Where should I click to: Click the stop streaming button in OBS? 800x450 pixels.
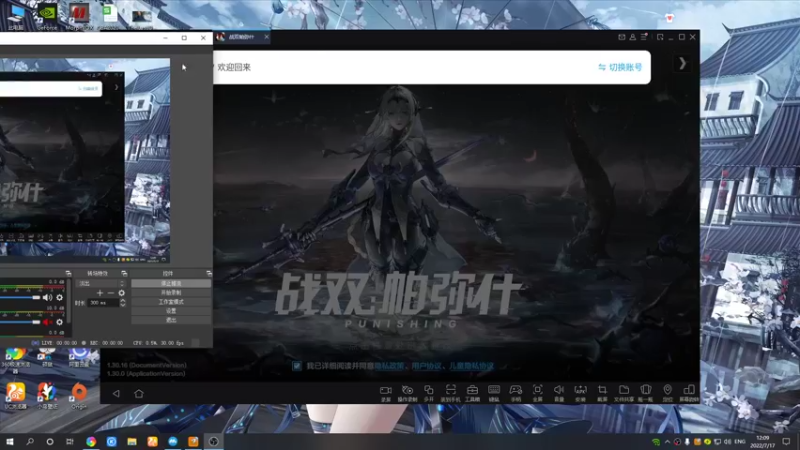pos(171,283)
